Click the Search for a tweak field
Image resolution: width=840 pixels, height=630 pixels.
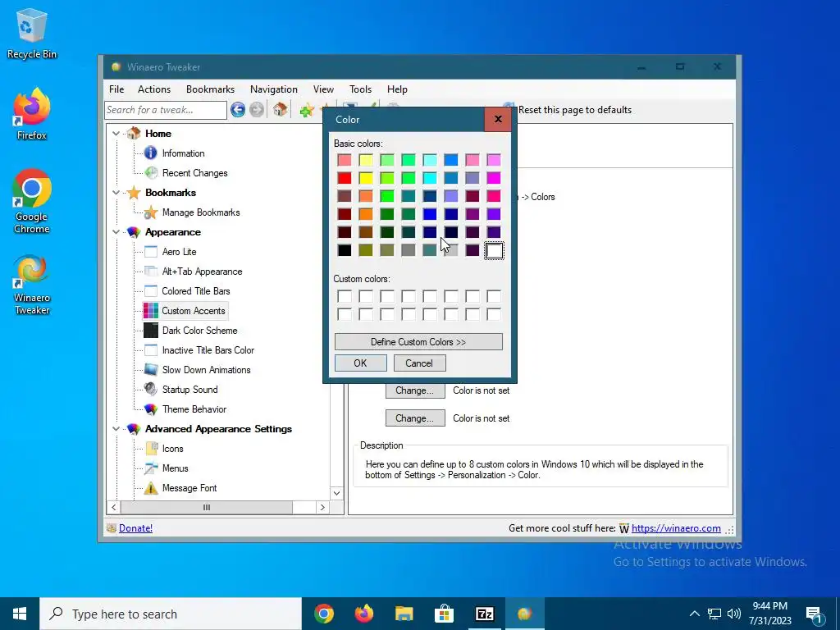click(166, 110)
